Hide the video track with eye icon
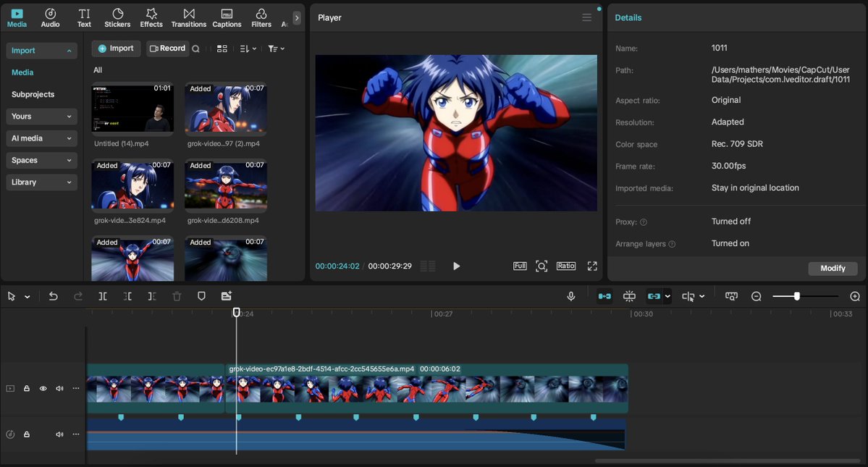Screen dimensions: 868x467 pyautogui.click(x=43, y=389)
